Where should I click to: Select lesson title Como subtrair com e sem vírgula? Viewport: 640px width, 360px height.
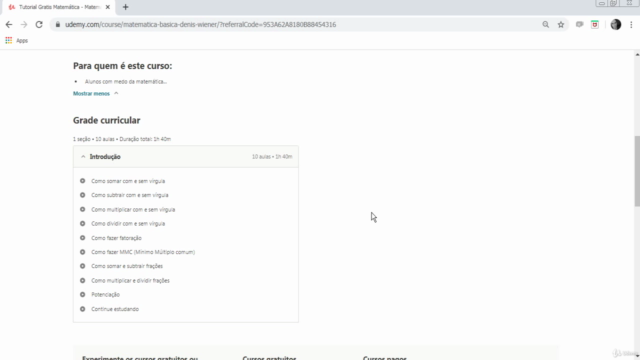point(130,195)
